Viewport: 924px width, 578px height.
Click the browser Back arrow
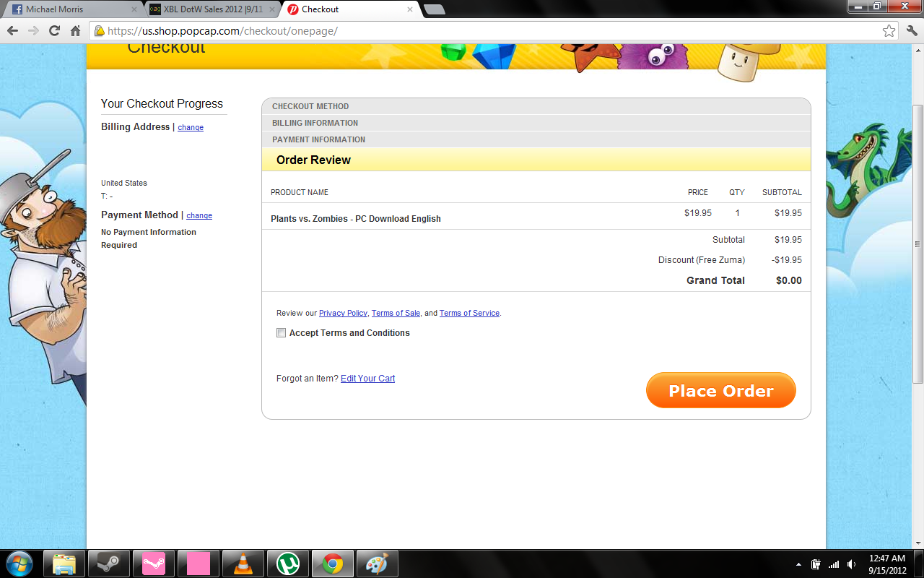(12, 31)
